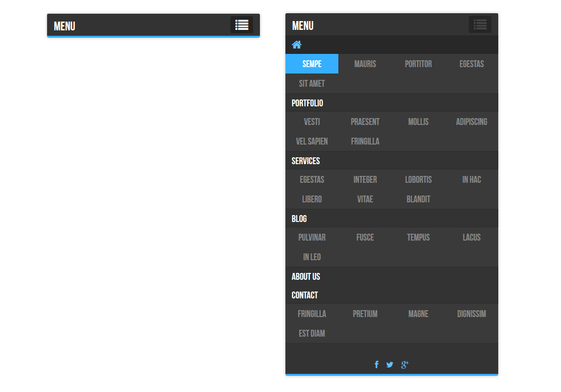The image size is (561, 392).
Task: Open the left panel's hamburger menu icon
Action: (241, 24)
